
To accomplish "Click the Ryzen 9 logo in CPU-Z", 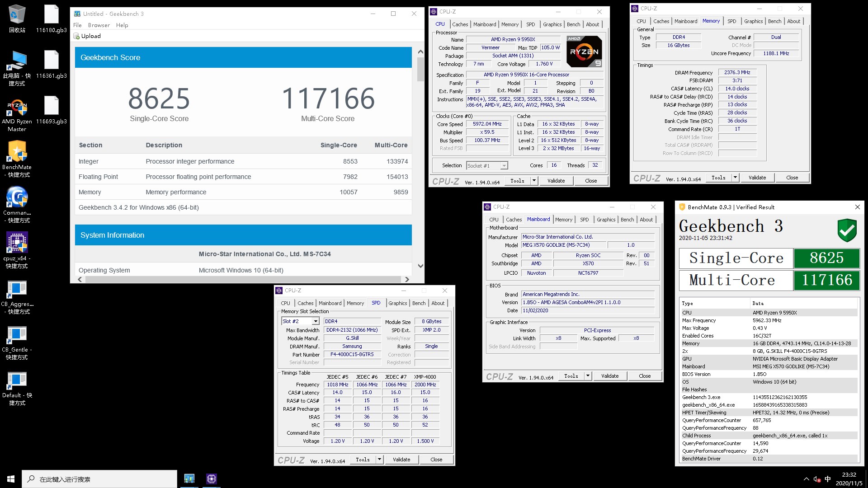I will (x=584, y=52).
